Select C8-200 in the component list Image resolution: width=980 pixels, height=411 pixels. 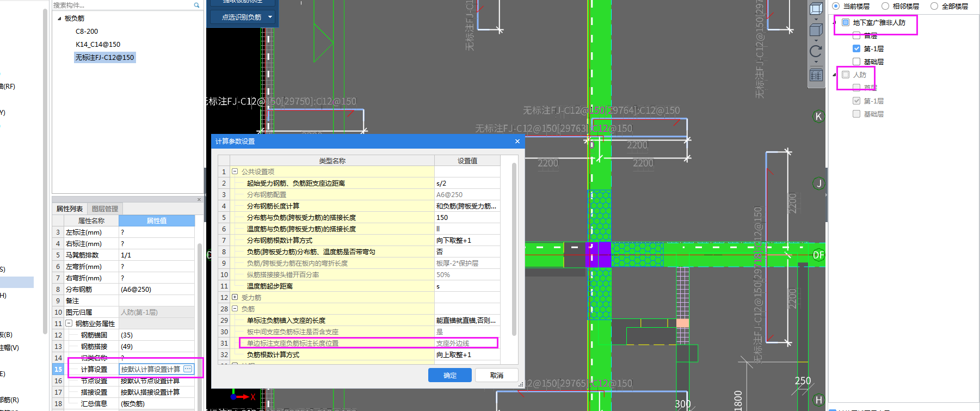[87, 32]
